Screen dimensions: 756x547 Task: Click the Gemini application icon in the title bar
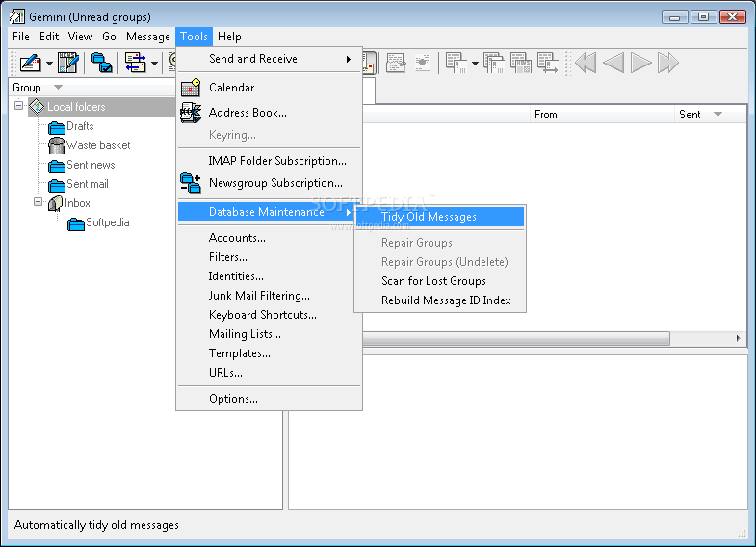tap(17, 17)
